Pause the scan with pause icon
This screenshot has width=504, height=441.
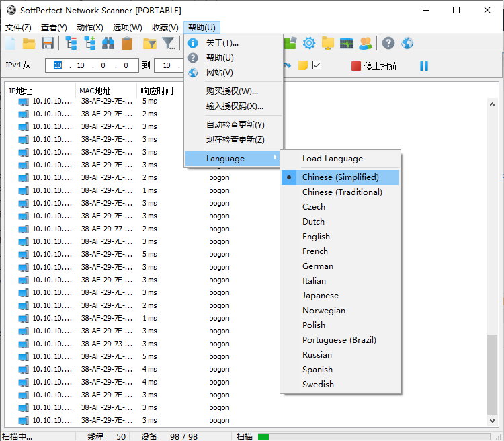pos(424,66)
